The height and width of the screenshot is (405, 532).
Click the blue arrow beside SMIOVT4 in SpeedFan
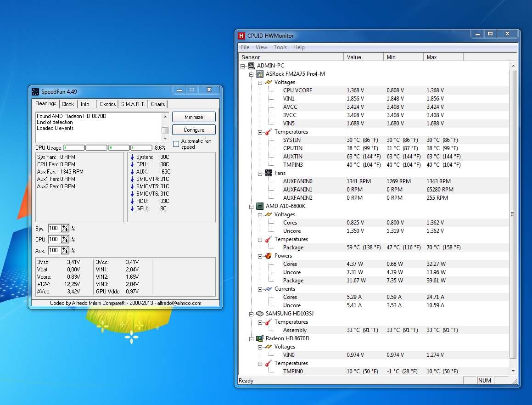tap(132, 179)
